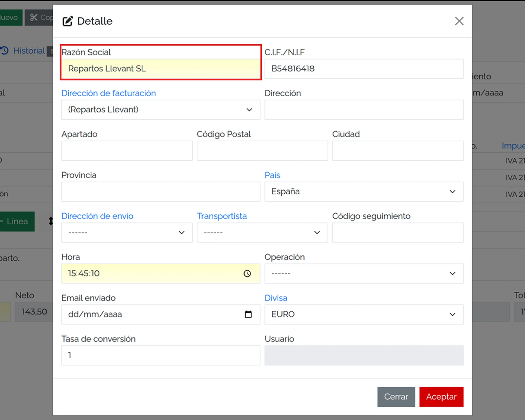Click the Aceptar button
The image size is (525, 420).
(x=441, y=397)
